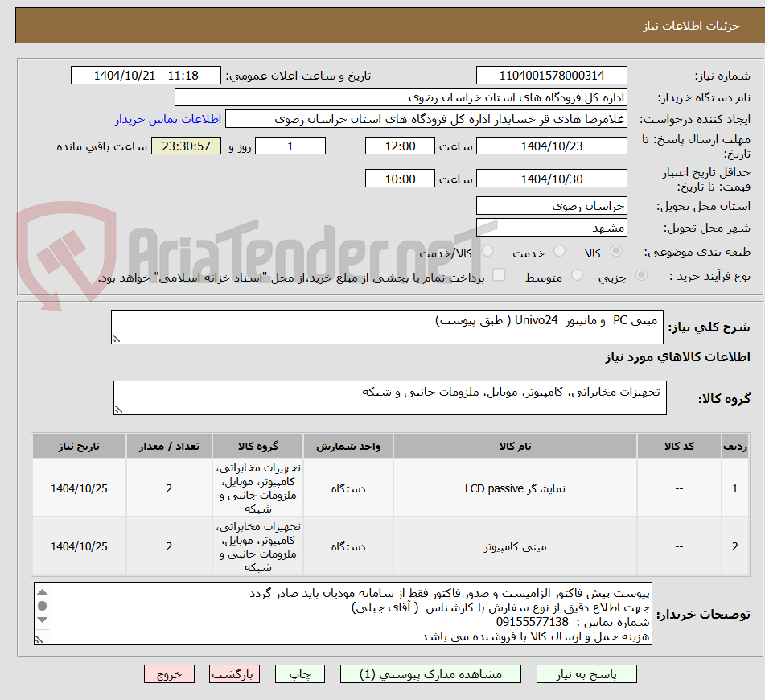Screen dimensions: 765x700
Task: Click the بازگشت button
Action: click(234, 674)
